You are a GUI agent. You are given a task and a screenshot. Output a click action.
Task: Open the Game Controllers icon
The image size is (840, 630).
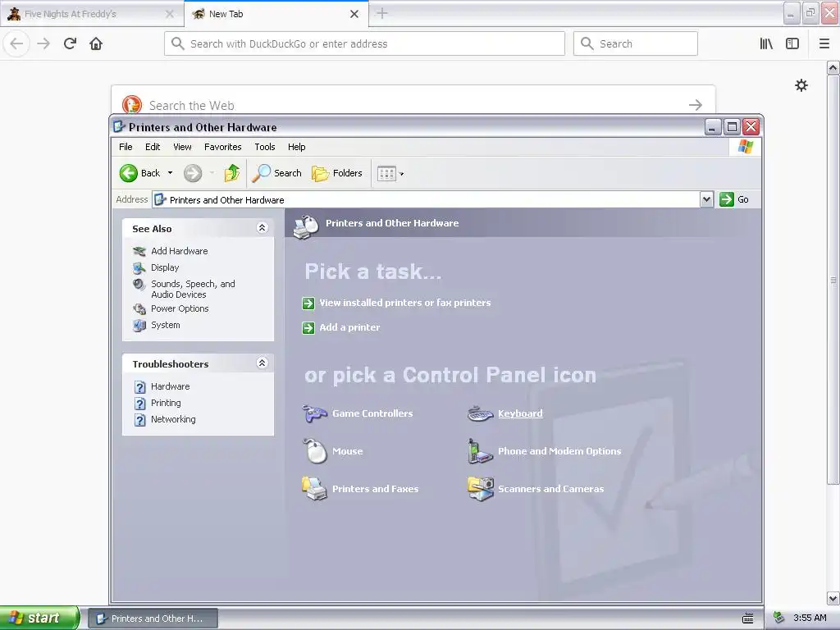point(314,413)
